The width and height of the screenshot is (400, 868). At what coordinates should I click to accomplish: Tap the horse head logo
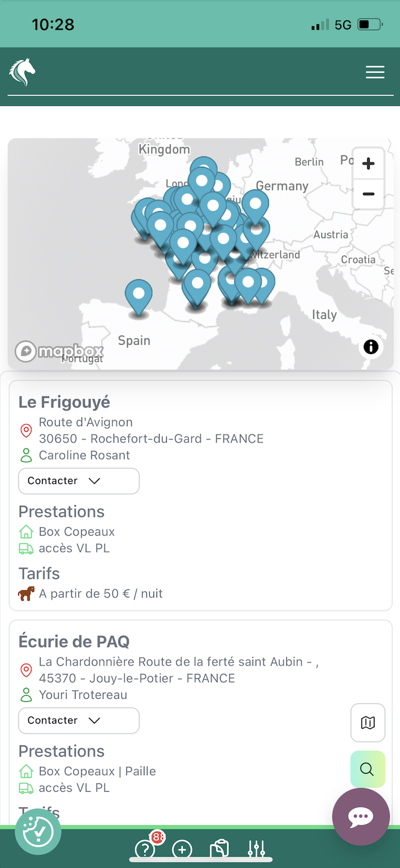(x=22, y=72)
